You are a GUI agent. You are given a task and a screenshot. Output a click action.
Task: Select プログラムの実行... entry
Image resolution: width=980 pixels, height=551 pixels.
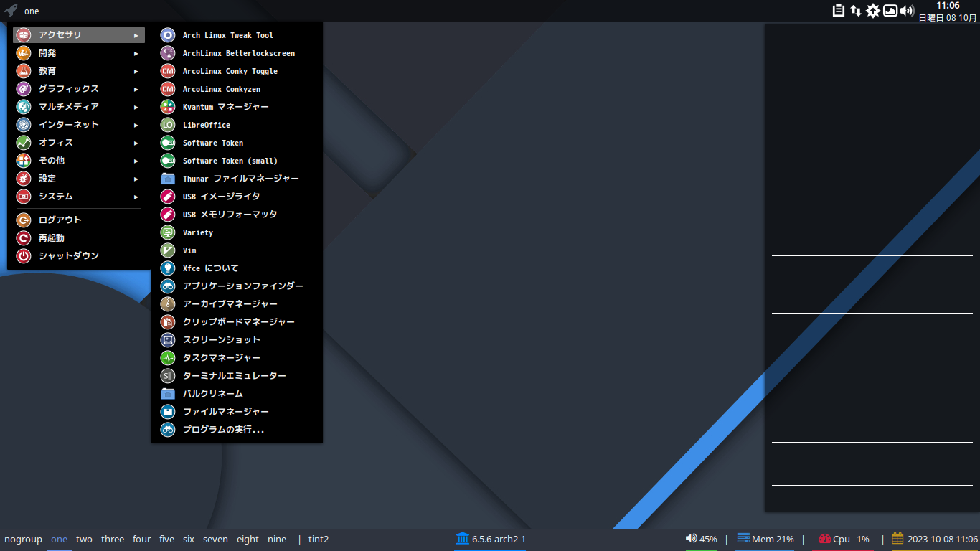(237, 430)
